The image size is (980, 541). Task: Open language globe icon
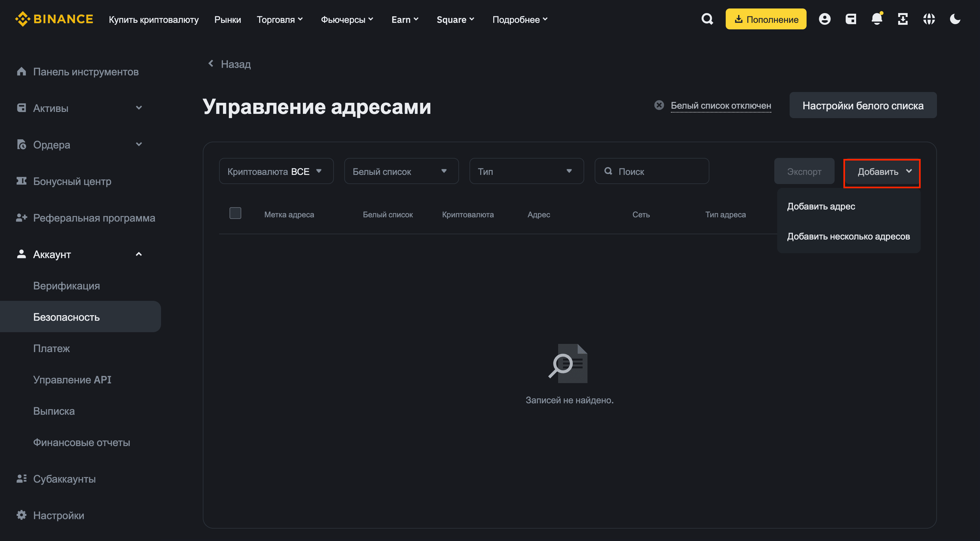tap(928, 19)
